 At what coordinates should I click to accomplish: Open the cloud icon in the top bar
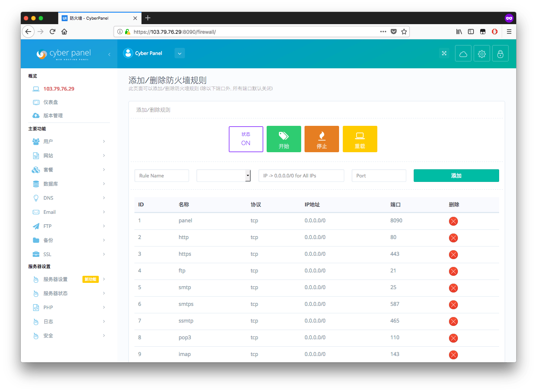(x=463, y=53)
